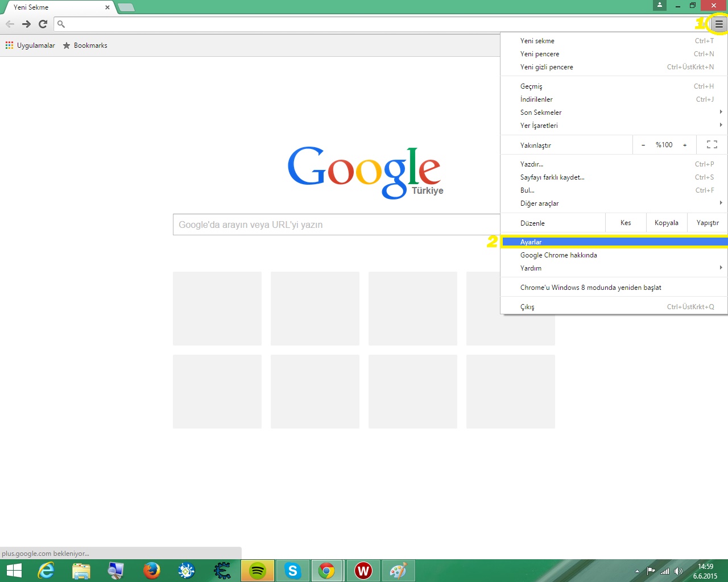The image size is (728, 582).
Task: Choose Yeni sekme from the menu
Action: pyautogui.click(x=614, y=41)
